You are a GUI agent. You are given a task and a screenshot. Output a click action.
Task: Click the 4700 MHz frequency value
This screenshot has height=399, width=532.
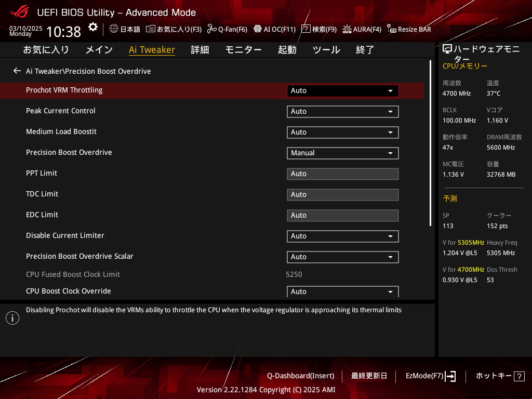(457, 94)
